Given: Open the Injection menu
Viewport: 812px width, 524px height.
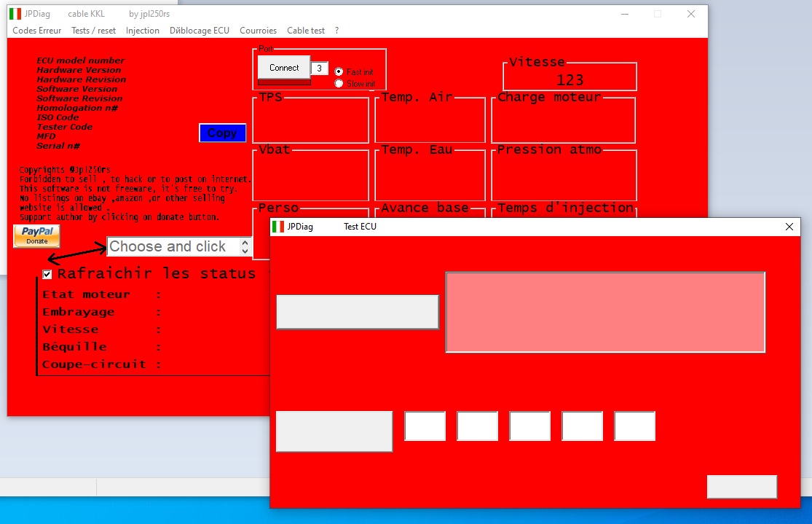Looking at the screenshot, I should [143, 31].
